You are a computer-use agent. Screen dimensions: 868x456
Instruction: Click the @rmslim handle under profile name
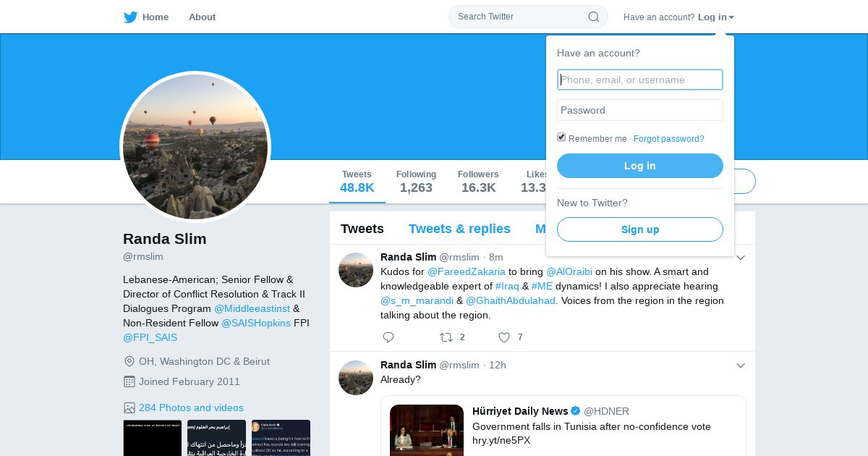pos(143,256)
